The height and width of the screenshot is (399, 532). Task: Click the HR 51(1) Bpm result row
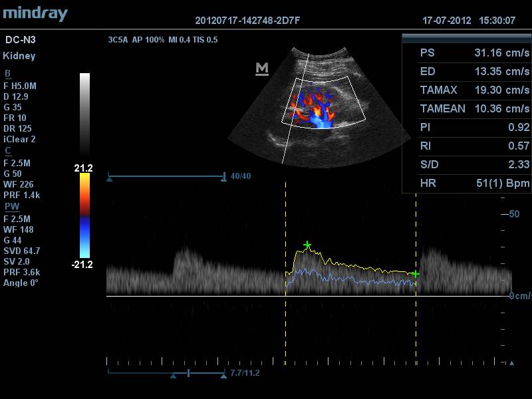[x=474, y=183]
